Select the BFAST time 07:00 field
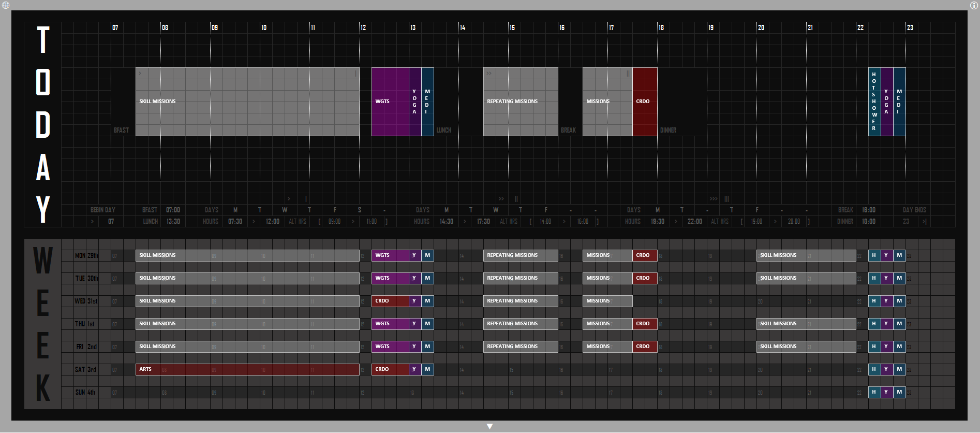Screen dimensions: 980x433 click(x=173, y=210)
